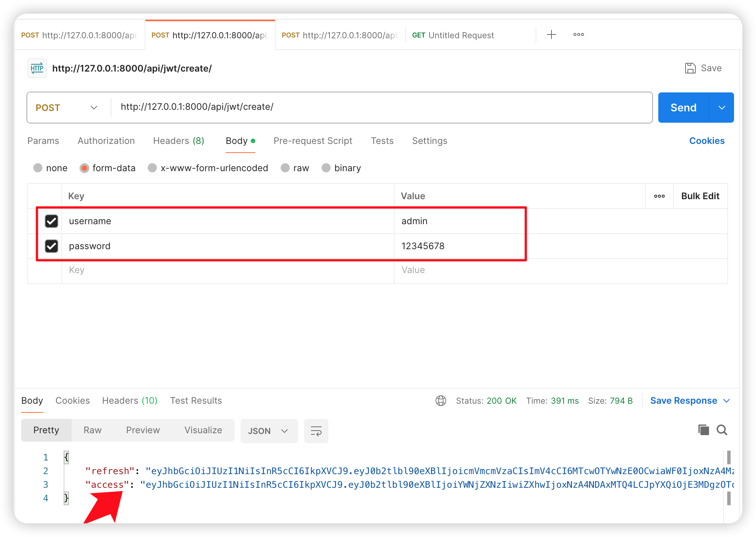756x537 pixels.
Task: Open the form-data table options dots
Action: pyautogui.click(x=659, y=196)
